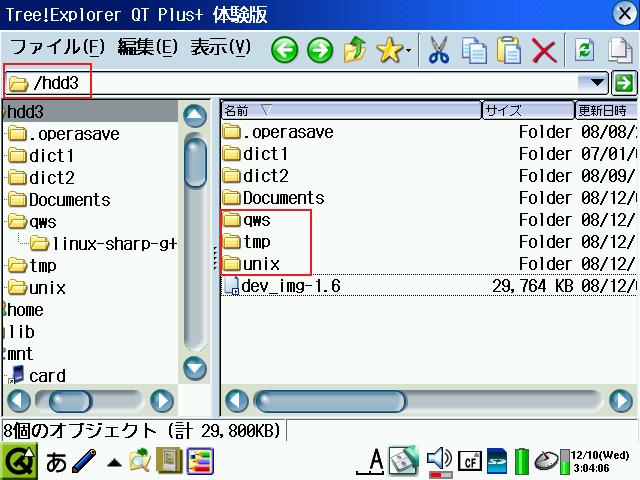The width and height of the screenshot is (640, 480).
Task: Click the blank pages icon in the toolbar
Action: [x=620, y=50]
